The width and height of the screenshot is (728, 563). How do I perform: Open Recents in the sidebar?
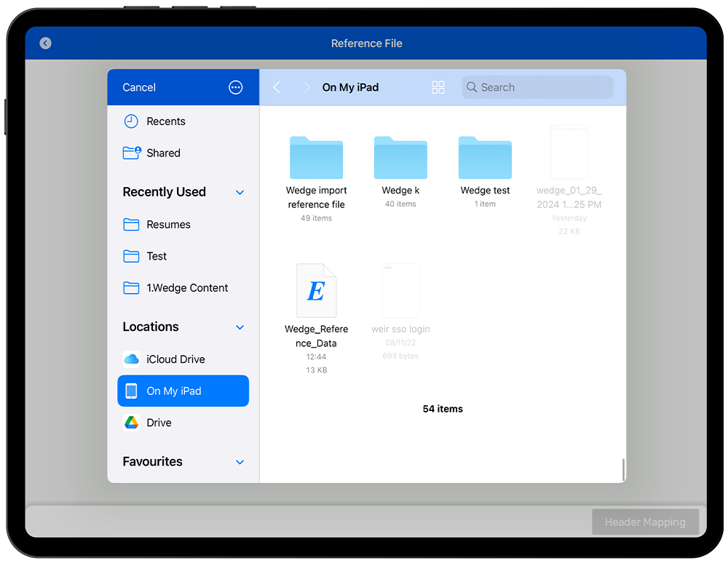coord(165,121)
